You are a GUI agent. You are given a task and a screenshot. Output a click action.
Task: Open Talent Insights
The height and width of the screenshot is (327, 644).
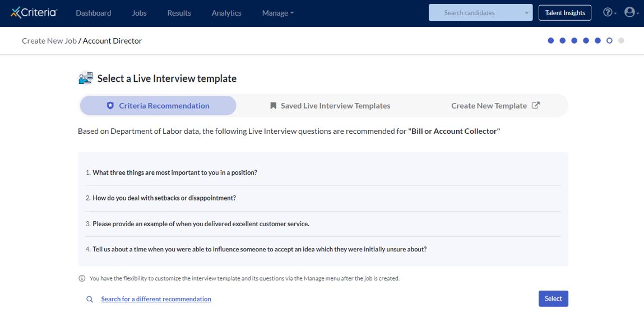click(x=565, y=12)
